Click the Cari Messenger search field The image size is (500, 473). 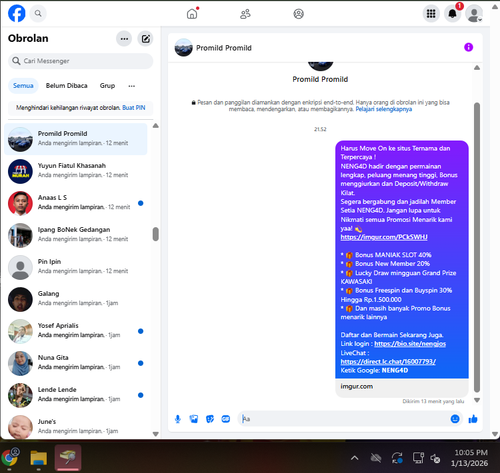[80, 61]
